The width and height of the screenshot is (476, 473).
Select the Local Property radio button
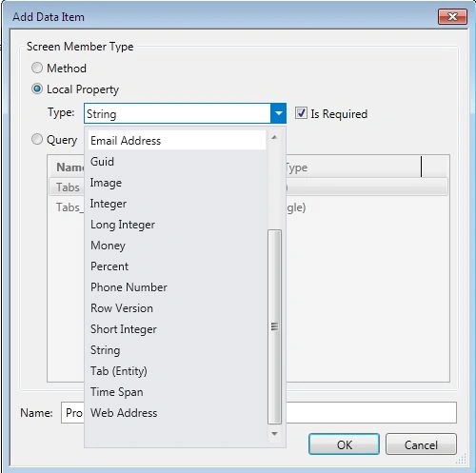tap(37, 89)
